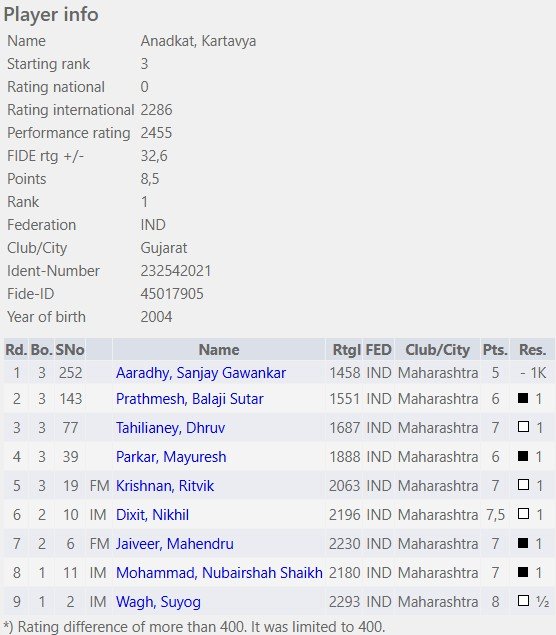Open Wagh, Suyog player link

point(158,602)
